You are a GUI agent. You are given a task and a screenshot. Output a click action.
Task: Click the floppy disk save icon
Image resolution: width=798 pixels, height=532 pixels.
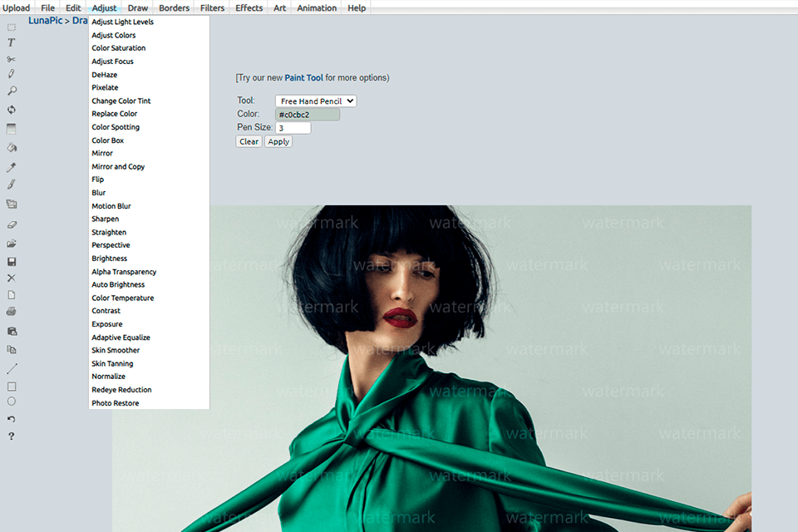click(12, 261)
